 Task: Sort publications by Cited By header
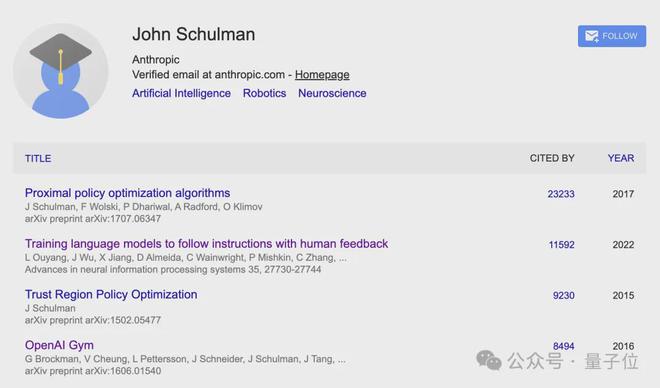point(552,158)
